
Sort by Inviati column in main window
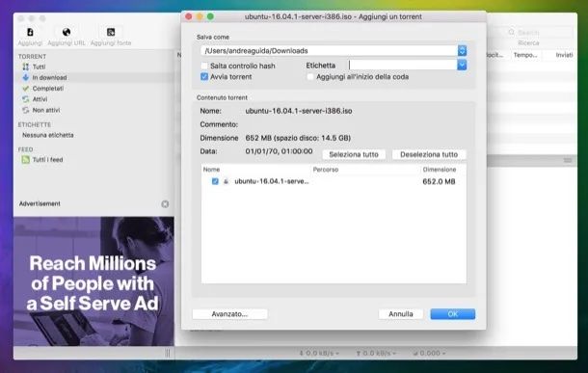(564, 55)
